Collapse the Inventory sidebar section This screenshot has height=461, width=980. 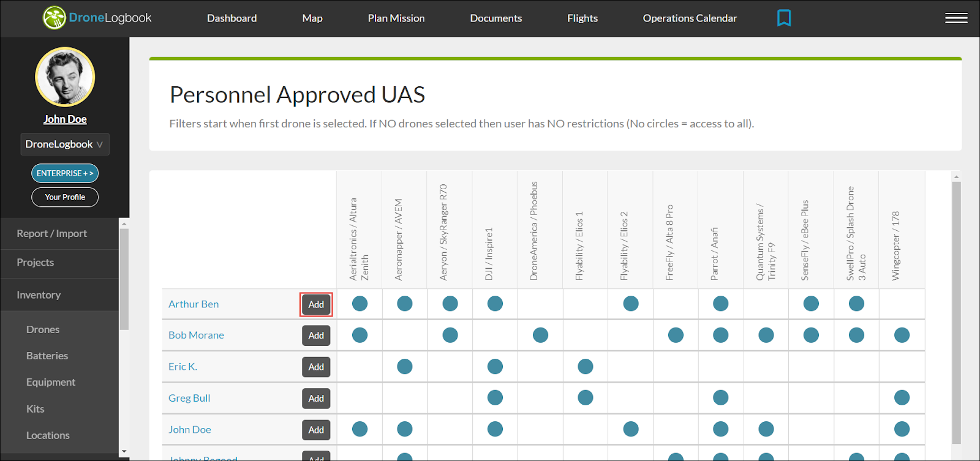click(x=59, y=295)
